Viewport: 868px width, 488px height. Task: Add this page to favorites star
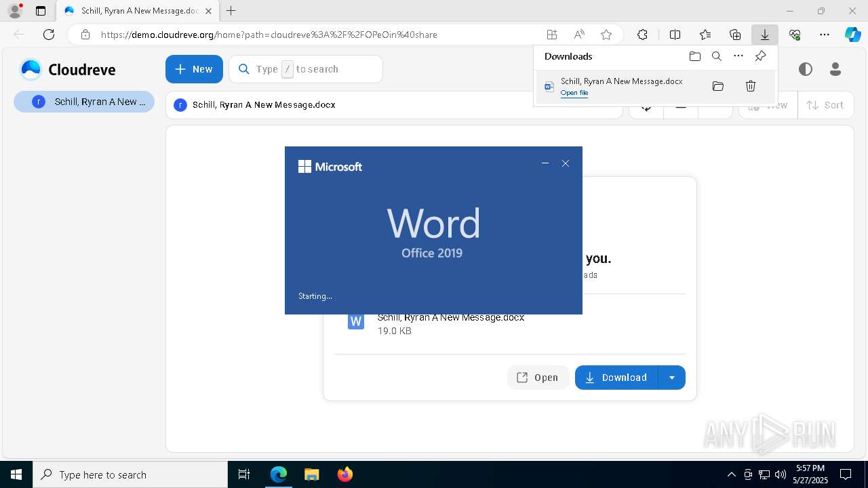pos(606,35)
